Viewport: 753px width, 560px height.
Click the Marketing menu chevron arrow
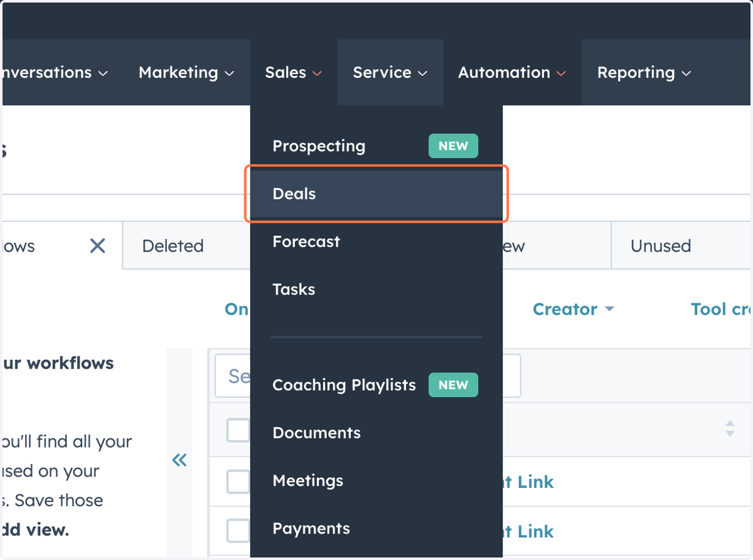230,74
